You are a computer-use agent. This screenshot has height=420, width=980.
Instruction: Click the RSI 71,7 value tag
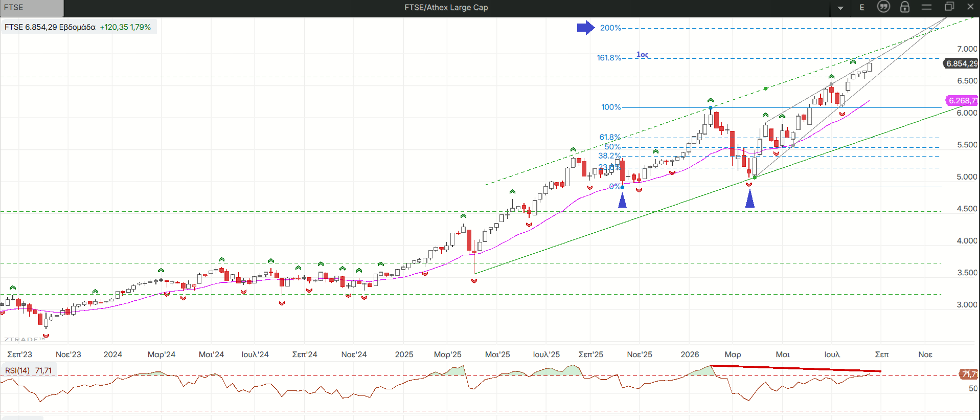(x=969, y=374)
